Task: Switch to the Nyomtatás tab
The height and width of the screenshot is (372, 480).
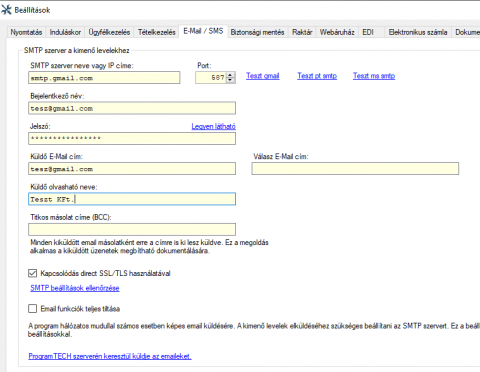Action: tap(26, 32)
